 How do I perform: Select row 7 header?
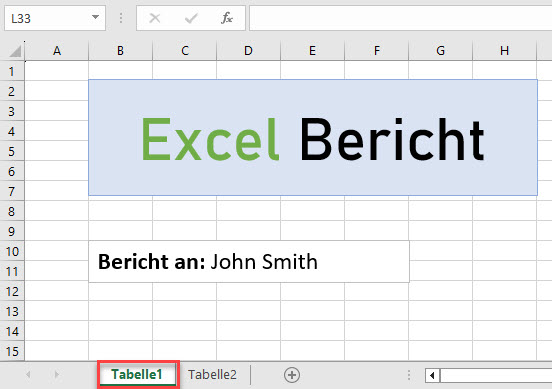(12, 192)
